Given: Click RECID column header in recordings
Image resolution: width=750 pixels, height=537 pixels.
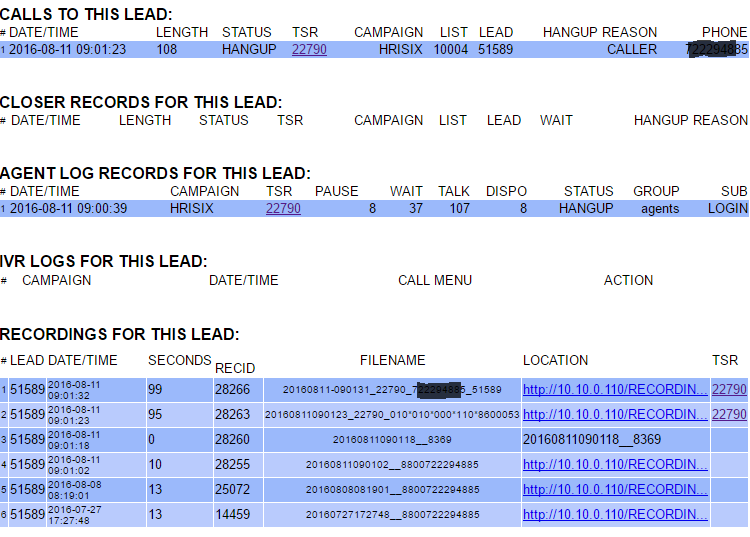Looking at the screenshot, I should click(x=235, y=368).
